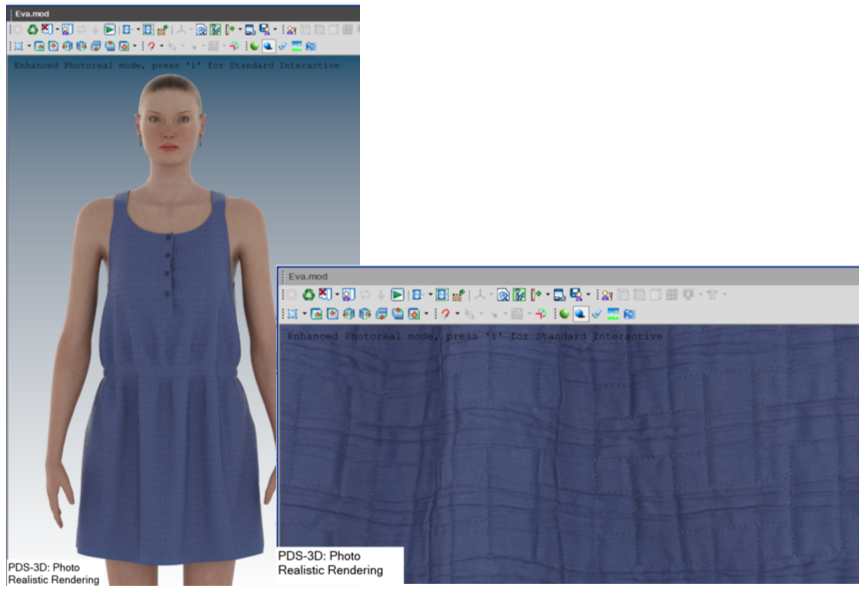Click the red X delete icon in the right window
866x591 pixels.
325,295
